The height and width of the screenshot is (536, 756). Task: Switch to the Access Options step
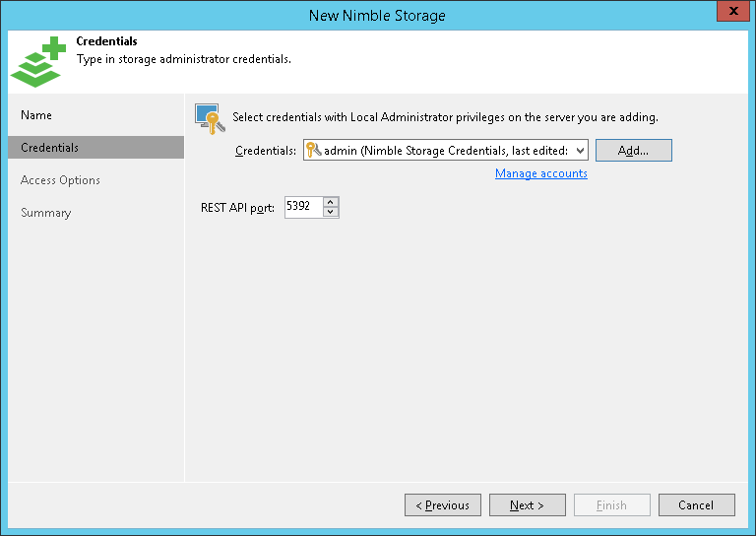tap(60, 180)
